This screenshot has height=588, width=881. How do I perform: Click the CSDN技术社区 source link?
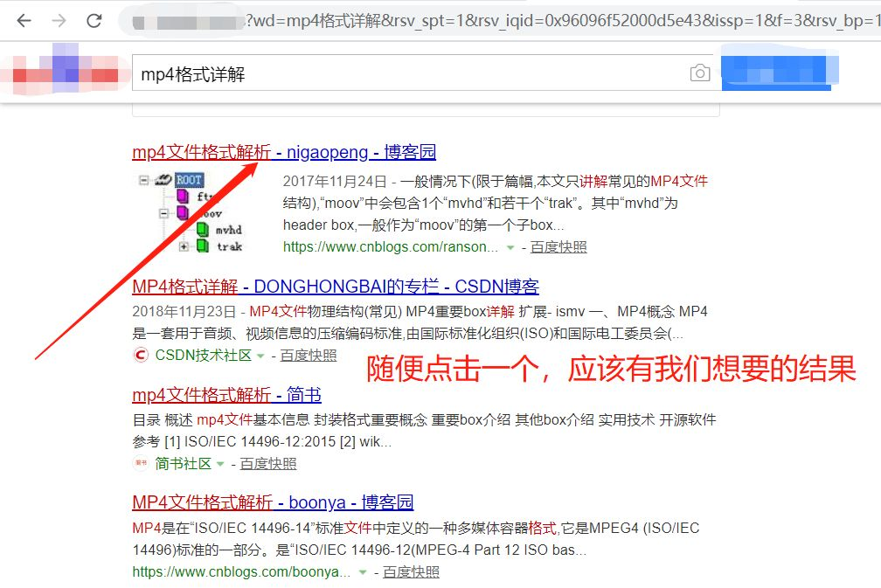[x=203, y=355]
